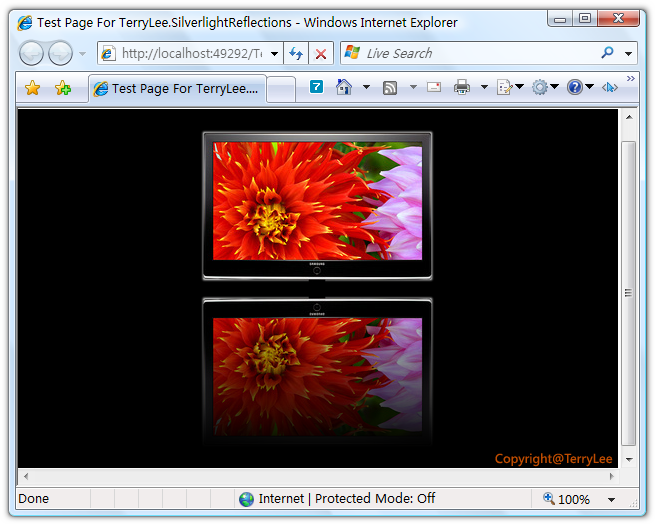Open the Tools gear menu
The width and height of the screenshot is (655, 524).
pyautogui.click(x=545, y=87)
